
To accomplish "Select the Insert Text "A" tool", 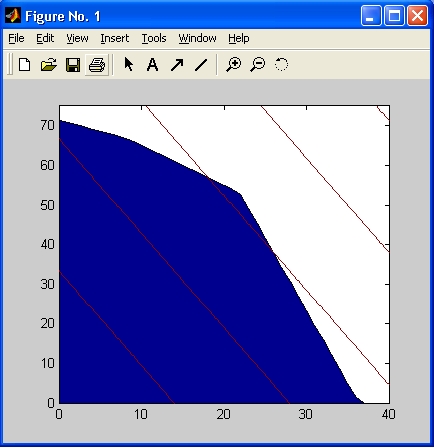I will (152, 65).
